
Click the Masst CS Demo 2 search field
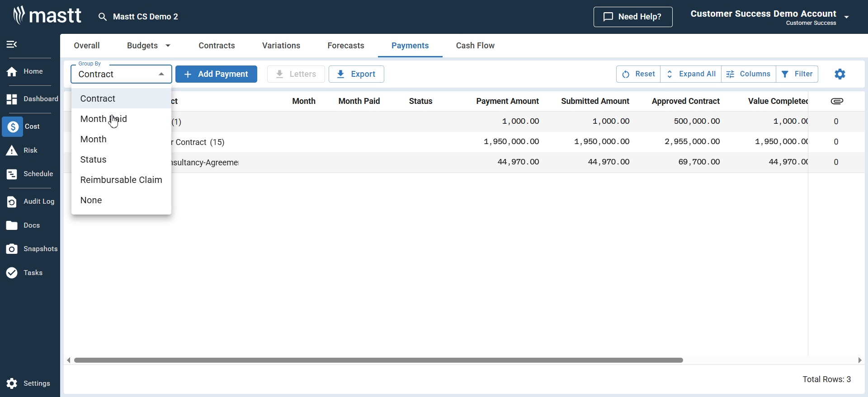coord(146,17)
